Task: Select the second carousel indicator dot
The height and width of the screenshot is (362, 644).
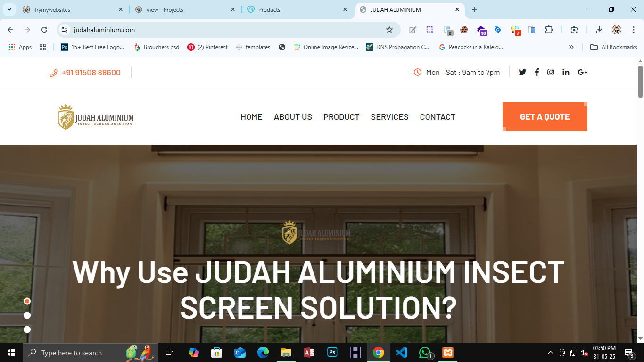Action: [x=27, y=315]
